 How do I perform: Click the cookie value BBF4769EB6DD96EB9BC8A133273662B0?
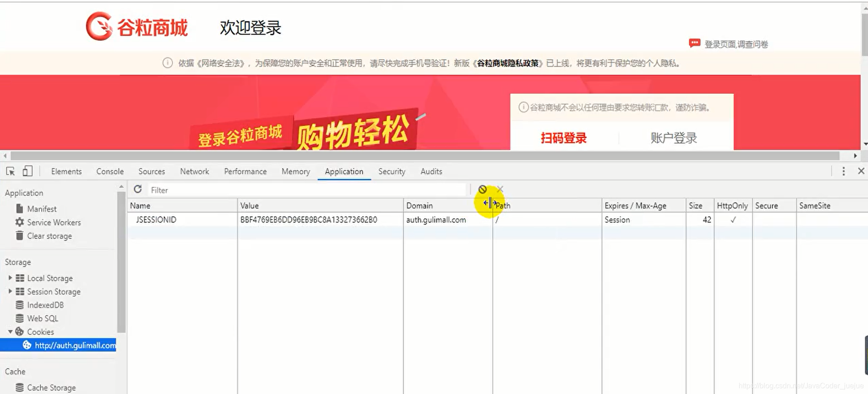coord(309,220)
